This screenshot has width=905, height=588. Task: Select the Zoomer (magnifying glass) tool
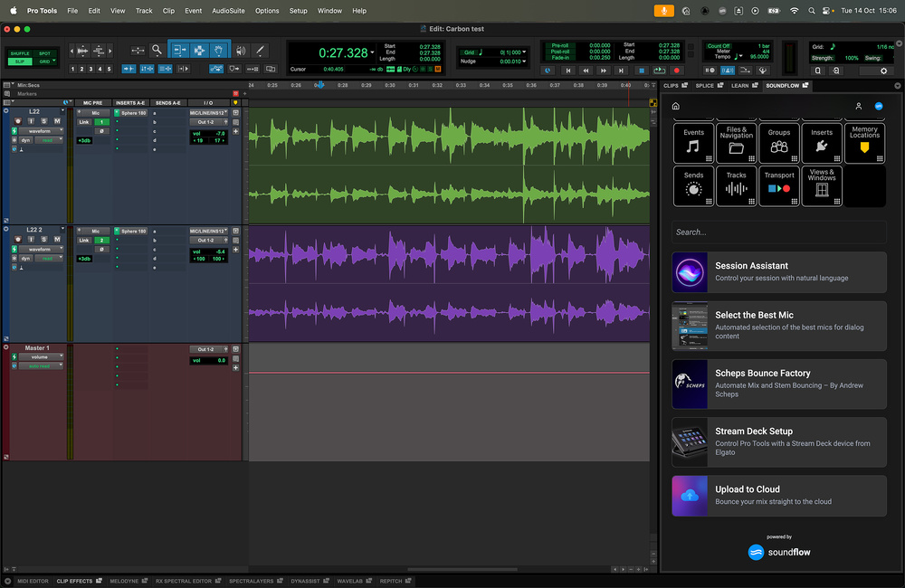(x=157, y=51)
